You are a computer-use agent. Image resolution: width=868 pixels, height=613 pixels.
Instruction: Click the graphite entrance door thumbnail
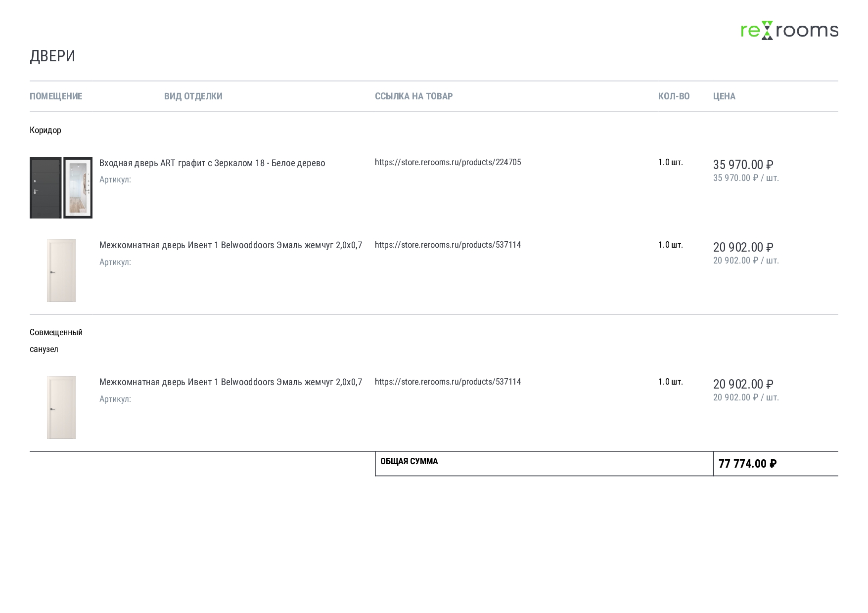tap(46, 188)
